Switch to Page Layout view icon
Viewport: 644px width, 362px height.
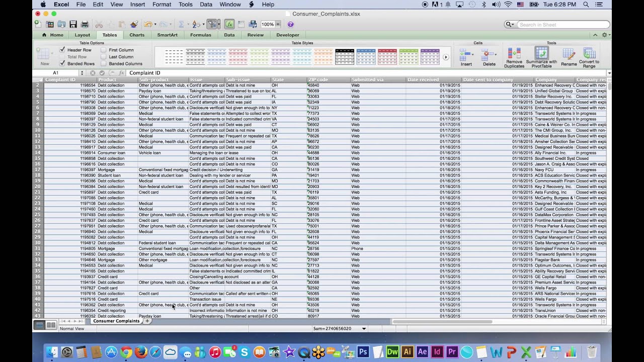point(51,325)
